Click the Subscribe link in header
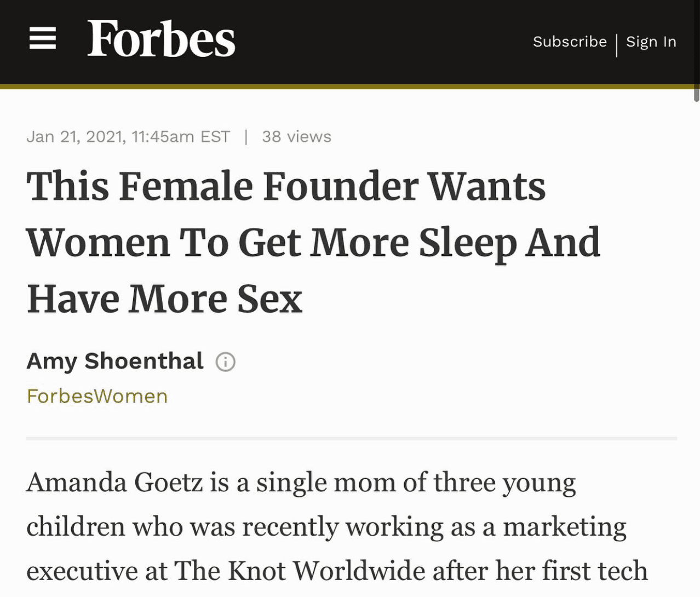700x597 pixels. [x=570, y=42]
